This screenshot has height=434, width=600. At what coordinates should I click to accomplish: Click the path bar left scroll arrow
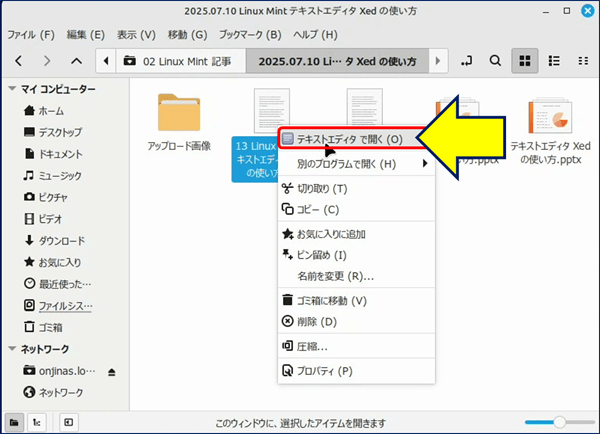[106, 61]
